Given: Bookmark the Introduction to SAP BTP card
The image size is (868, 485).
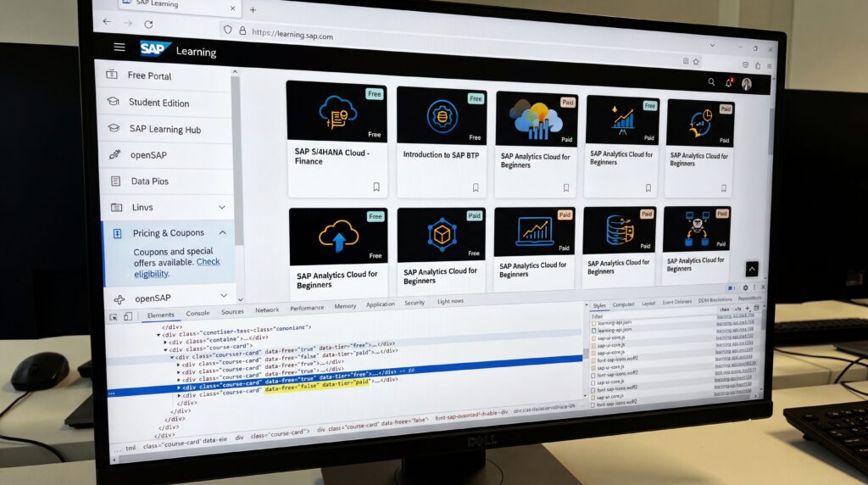Looking at the screenshot, I should click(476, 187).
